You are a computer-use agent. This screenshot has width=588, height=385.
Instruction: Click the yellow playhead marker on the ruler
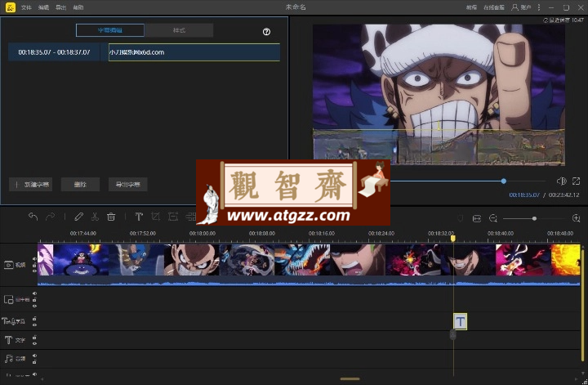point(453,239)
